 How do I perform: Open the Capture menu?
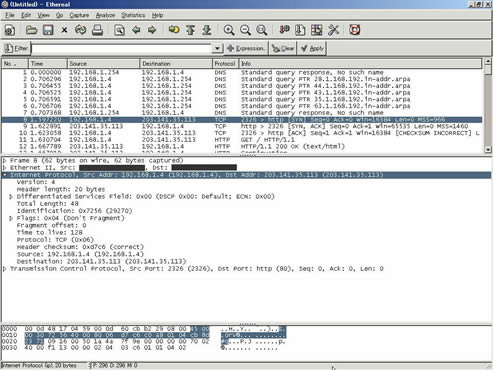79,15
